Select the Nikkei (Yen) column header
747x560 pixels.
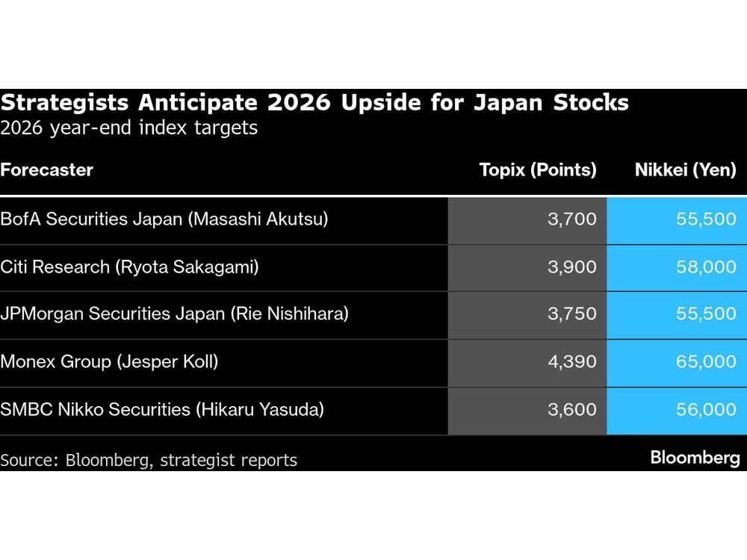[685, 169]
